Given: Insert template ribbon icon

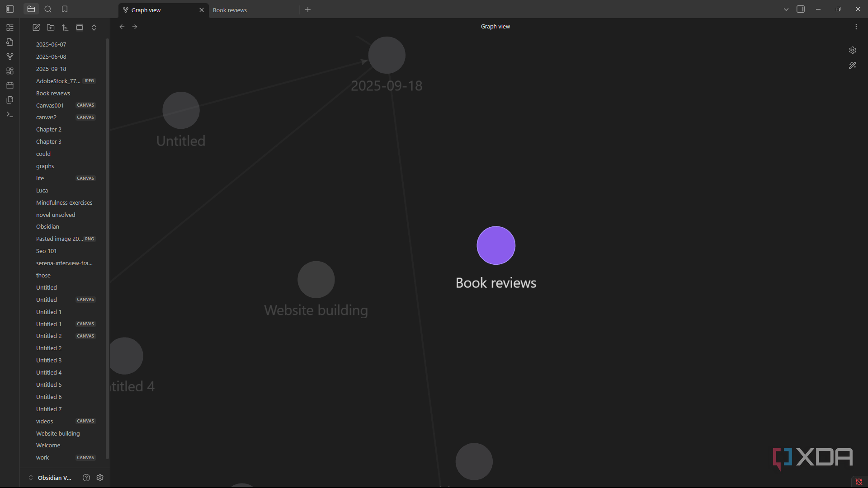Looking at the screenshot, I should [10, 100].
